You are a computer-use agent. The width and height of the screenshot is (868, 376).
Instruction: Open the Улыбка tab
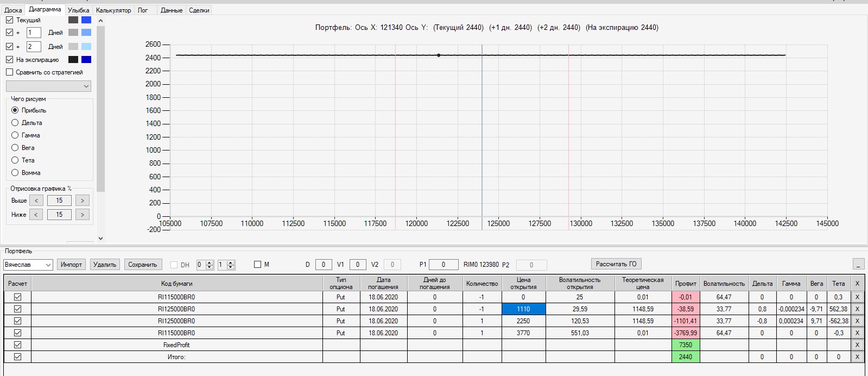pyautogui.click(x=79, y=10)
